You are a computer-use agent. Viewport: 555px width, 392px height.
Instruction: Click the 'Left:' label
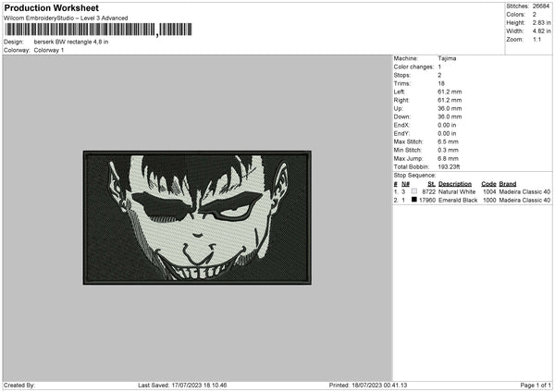(x=399, y=92)
